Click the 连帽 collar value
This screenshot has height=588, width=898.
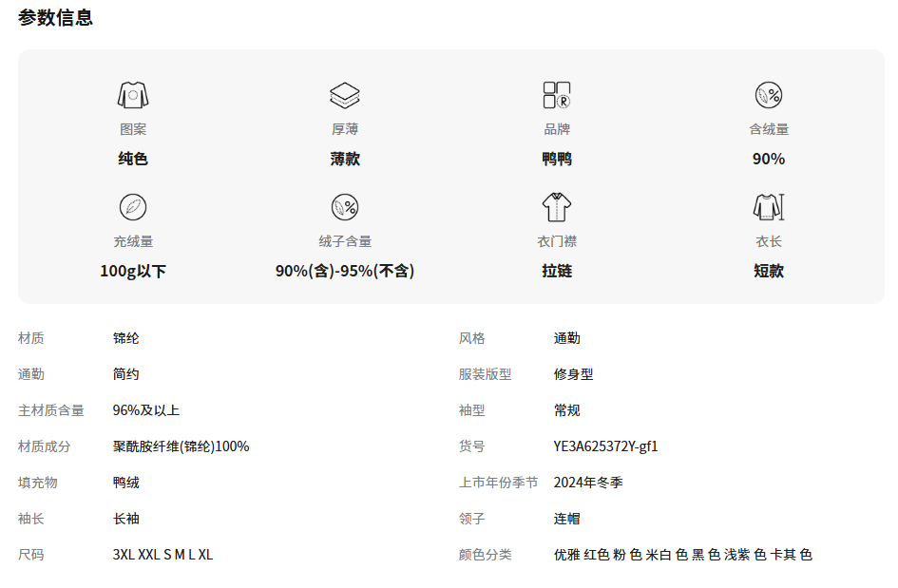[x=566, y=519]
